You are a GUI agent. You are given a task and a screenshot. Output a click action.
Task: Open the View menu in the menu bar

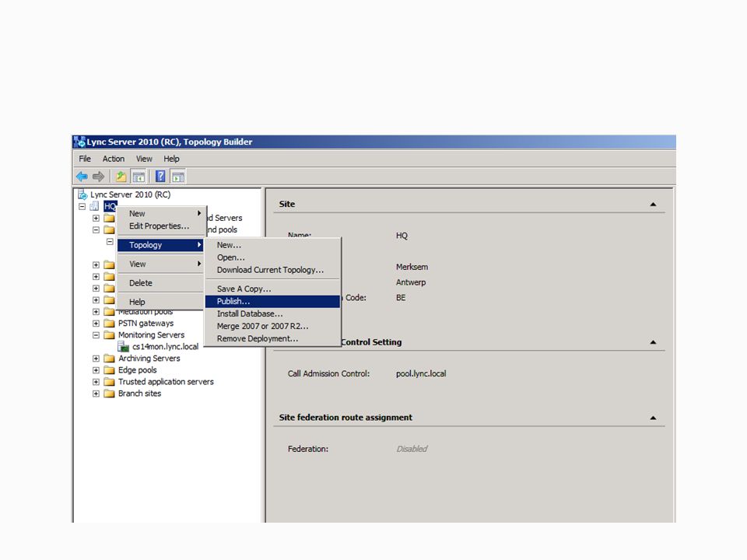tap(144, 159)
